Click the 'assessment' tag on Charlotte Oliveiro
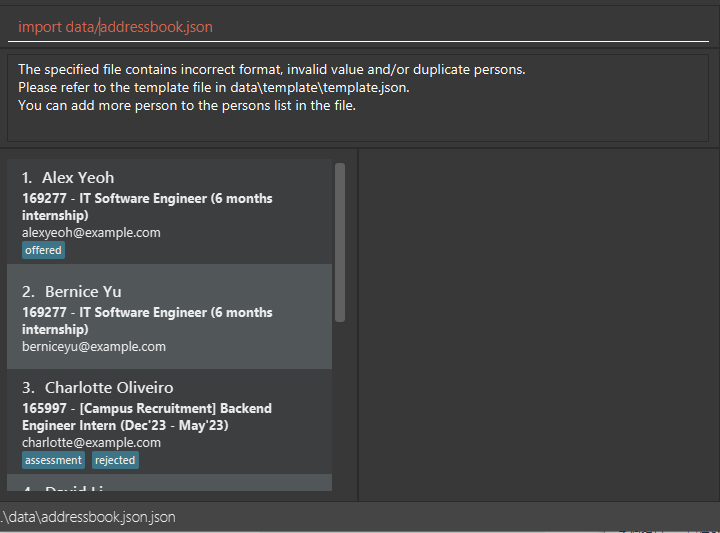Image resolution: width=720 pixels, height=533 pixels. click(53, 460)
